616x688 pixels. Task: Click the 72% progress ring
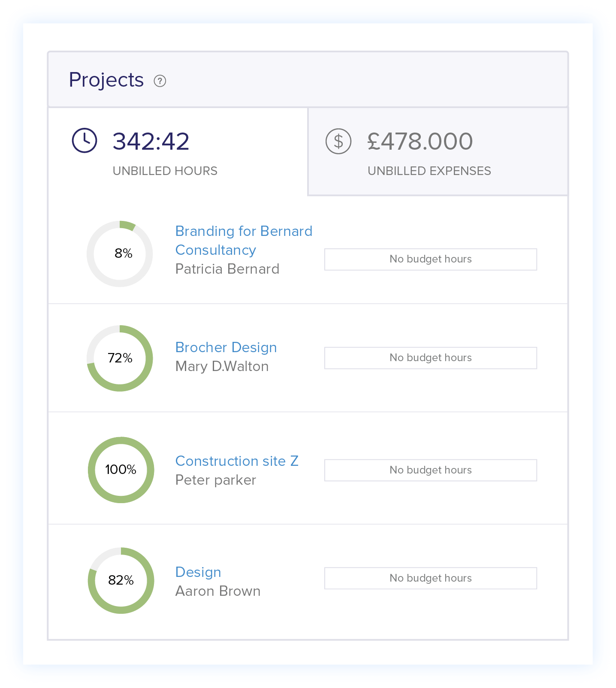120,358
